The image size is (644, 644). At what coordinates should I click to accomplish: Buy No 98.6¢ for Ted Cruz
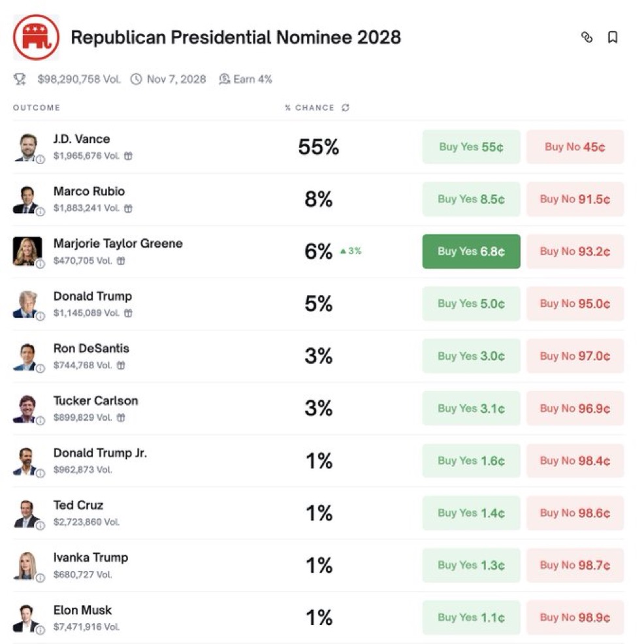(x=575, y=513)
